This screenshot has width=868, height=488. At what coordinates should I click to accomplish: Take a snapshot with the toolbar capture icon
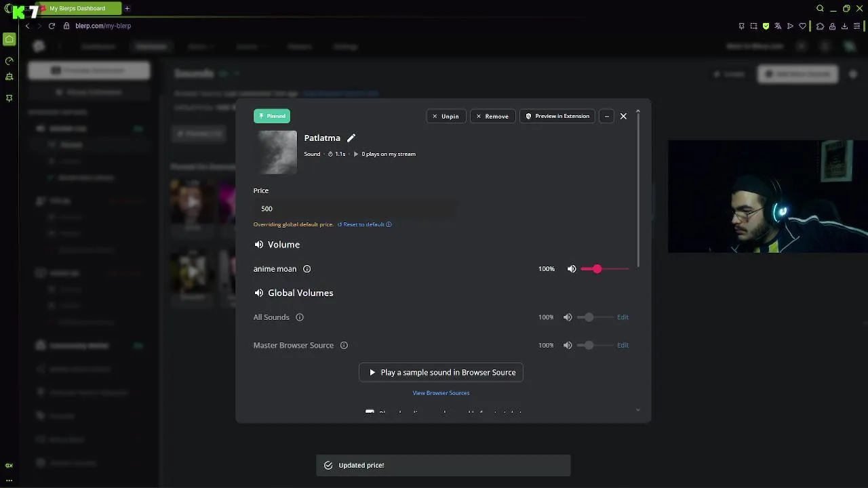[x=753, y=26]
